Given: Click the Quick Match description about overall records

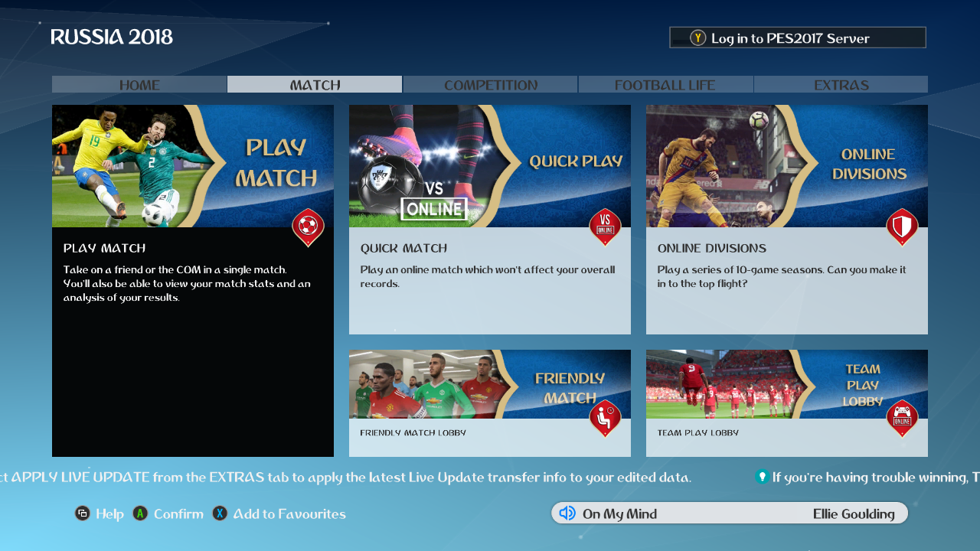Looking at the screenshot, I should point(488,276).
